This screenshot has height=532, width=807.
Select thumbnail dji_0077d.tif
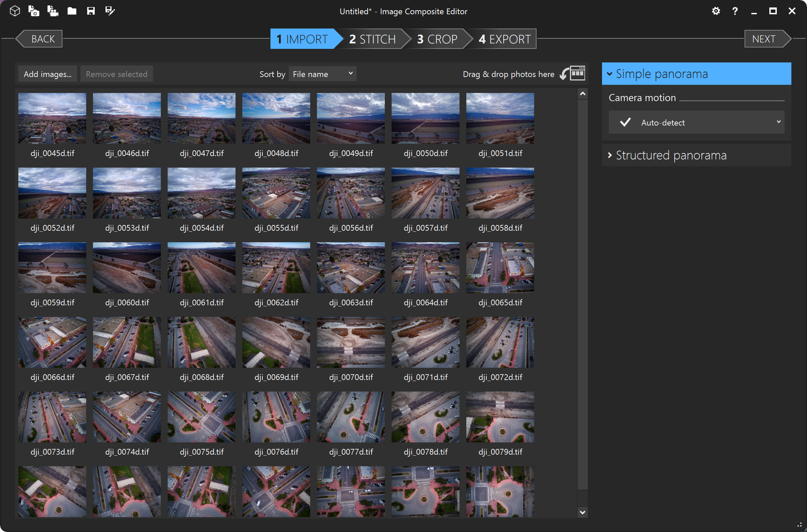pyautogui.click(x=351, y=417)
